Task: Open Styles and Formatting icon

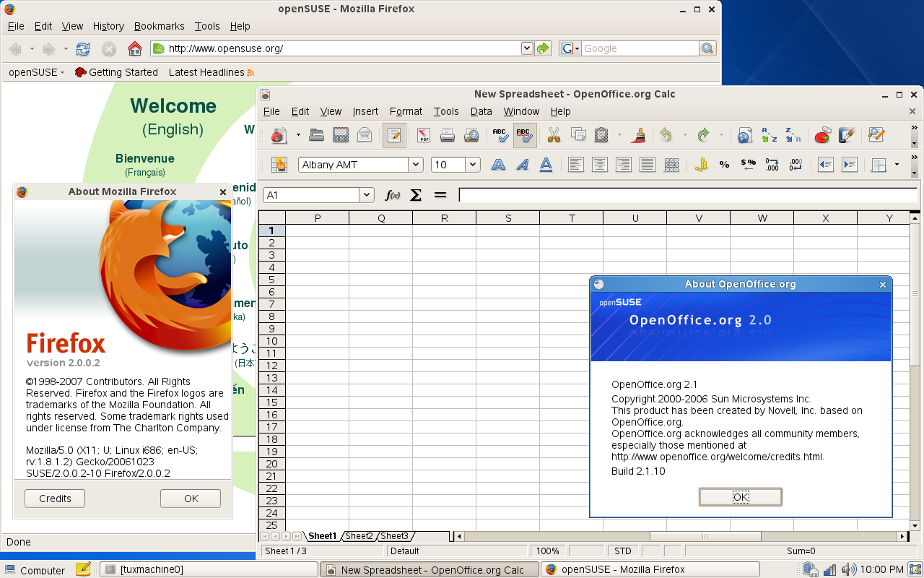Action: click(x=279, y=165)
